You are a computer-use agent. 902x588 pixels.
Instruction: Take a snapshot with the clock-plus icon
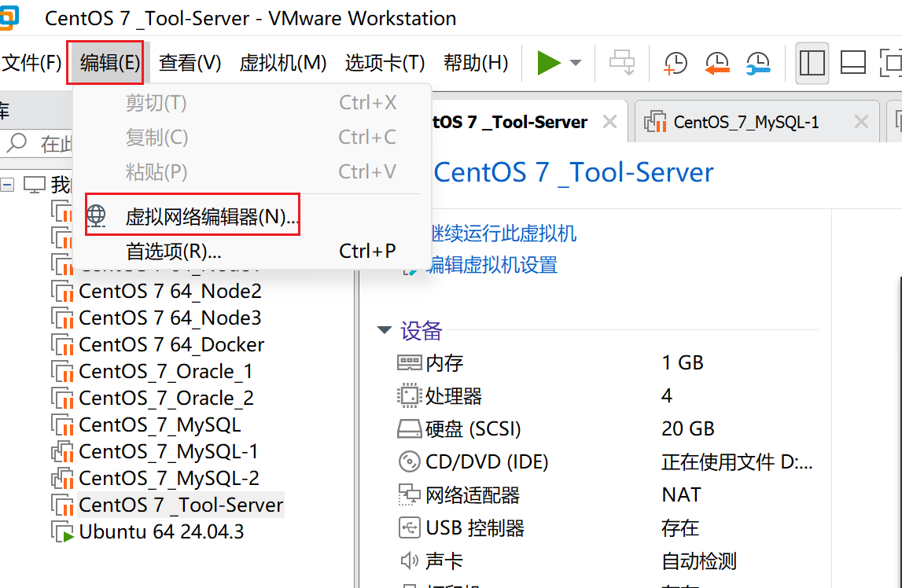(x=676, y=62)
